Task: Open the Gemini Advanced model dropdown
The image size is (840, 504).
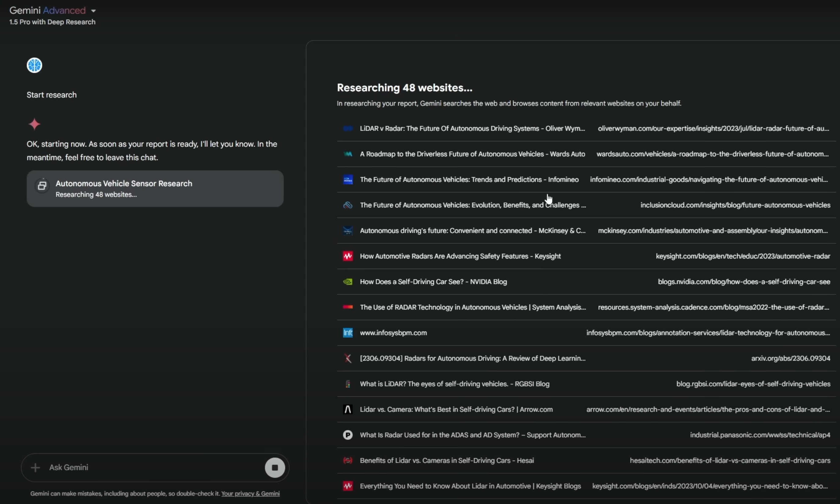Action: coord(93,11)
